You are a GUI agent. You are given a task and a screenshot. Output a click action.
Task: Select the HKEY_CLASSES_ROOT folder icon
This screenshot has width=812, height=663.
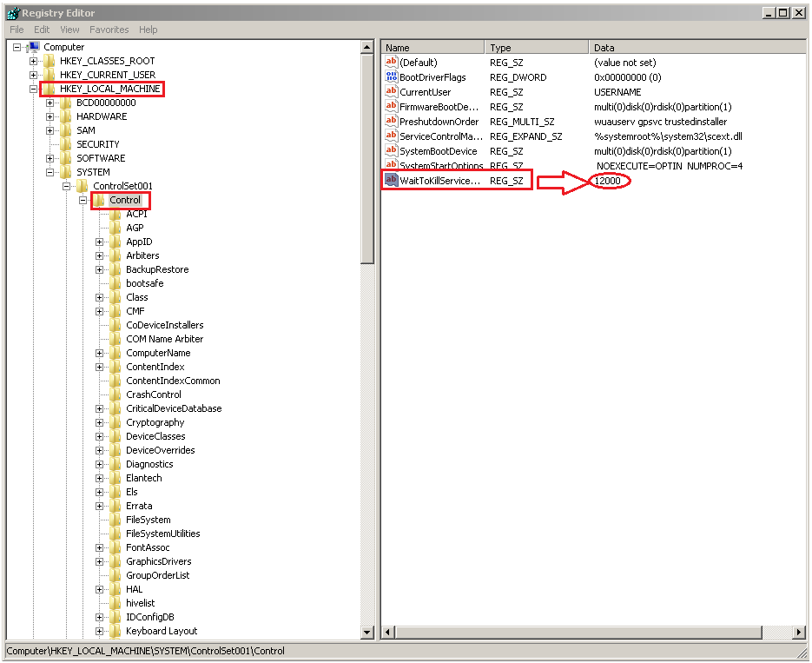pos(50,61)
